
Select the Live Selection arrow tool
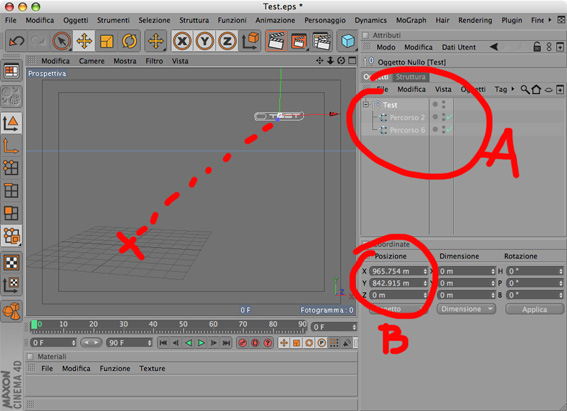[x=61, y=41]
